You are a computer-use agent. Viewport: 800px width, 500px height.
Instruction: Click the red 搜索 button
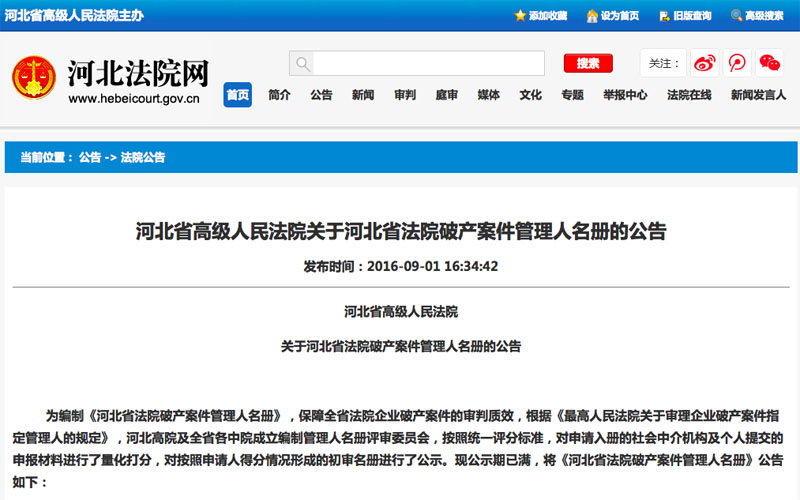point(588,63)
